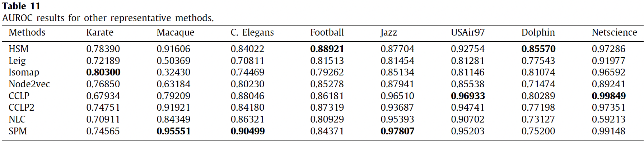Click the Football column header
The image size is (644, 143).
click(x=327, y=32)
